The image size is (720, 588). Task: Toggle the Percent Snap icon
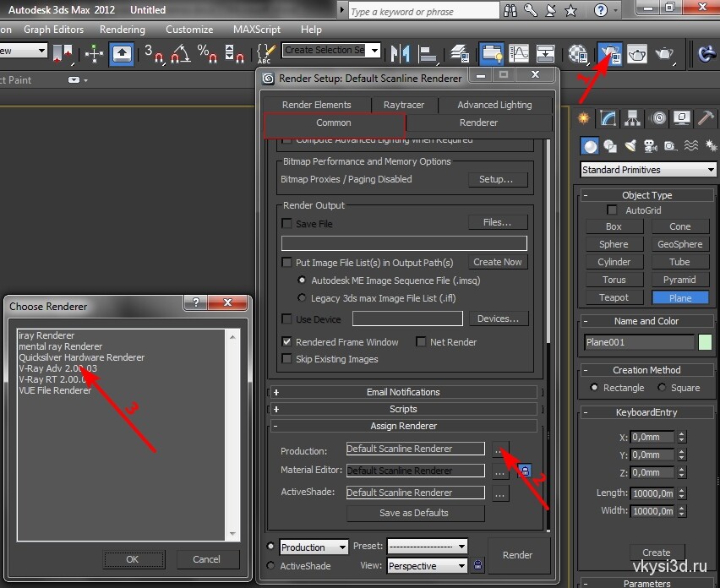click(x=207, y=54)
